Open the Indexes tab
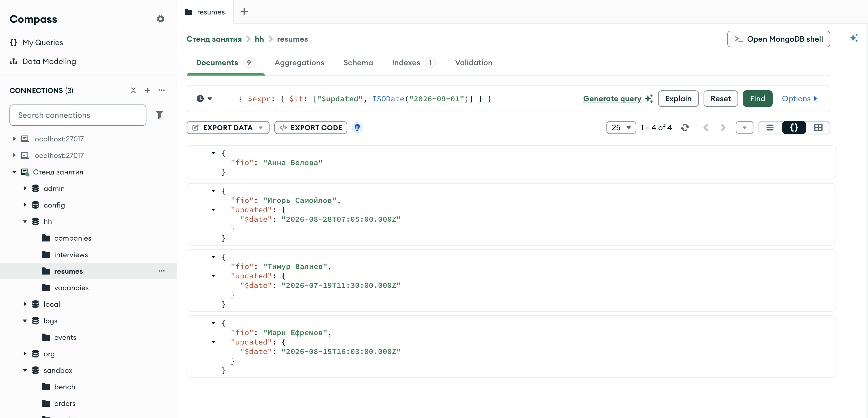868x418 pixels. 413,63
